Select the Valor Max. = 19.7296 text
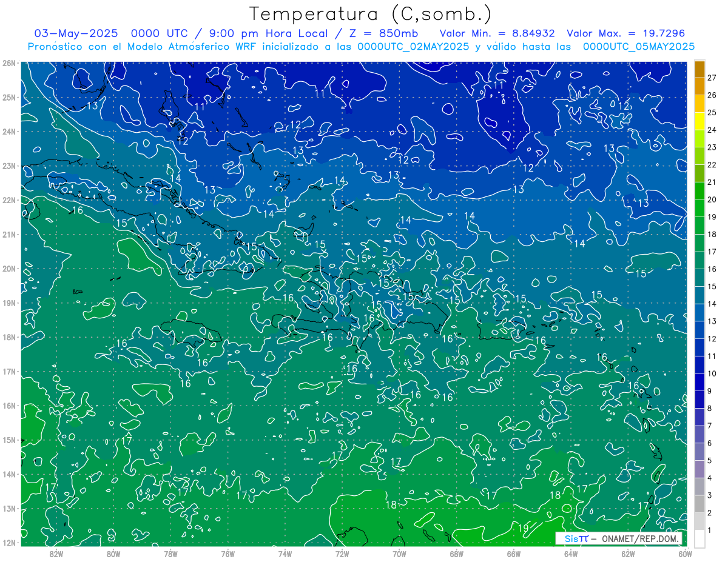 pyautogui.click(x=626, y=33)
